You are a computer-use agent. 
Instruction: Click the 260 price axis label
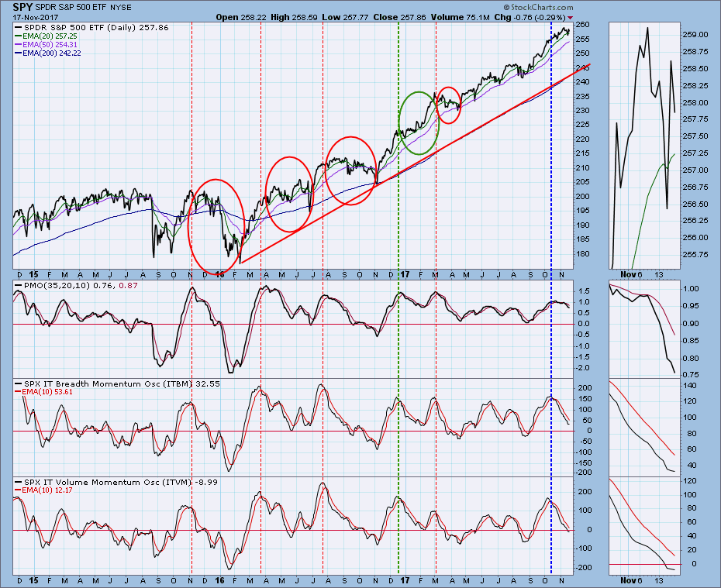point(582,24)
